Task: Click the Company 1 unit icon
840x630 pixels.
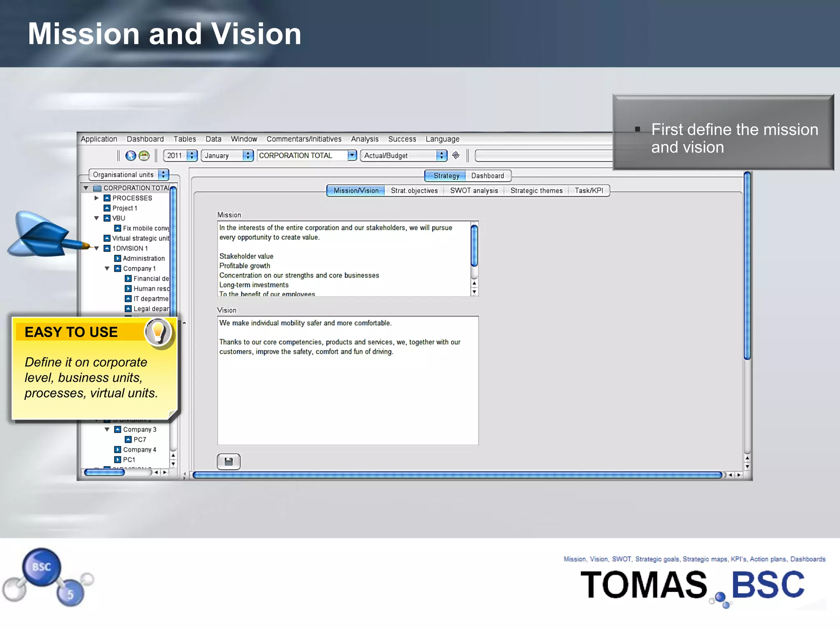Action: [118, 269]
